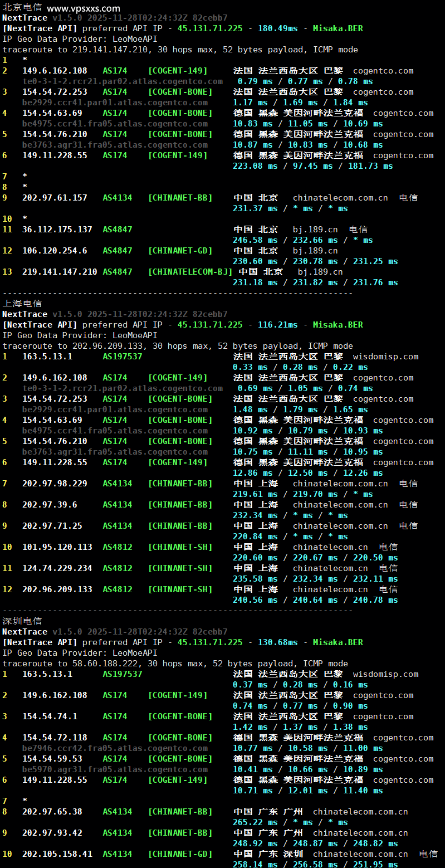
Task: Click the 116.21ms API latency value
Action: coord(278,325)
